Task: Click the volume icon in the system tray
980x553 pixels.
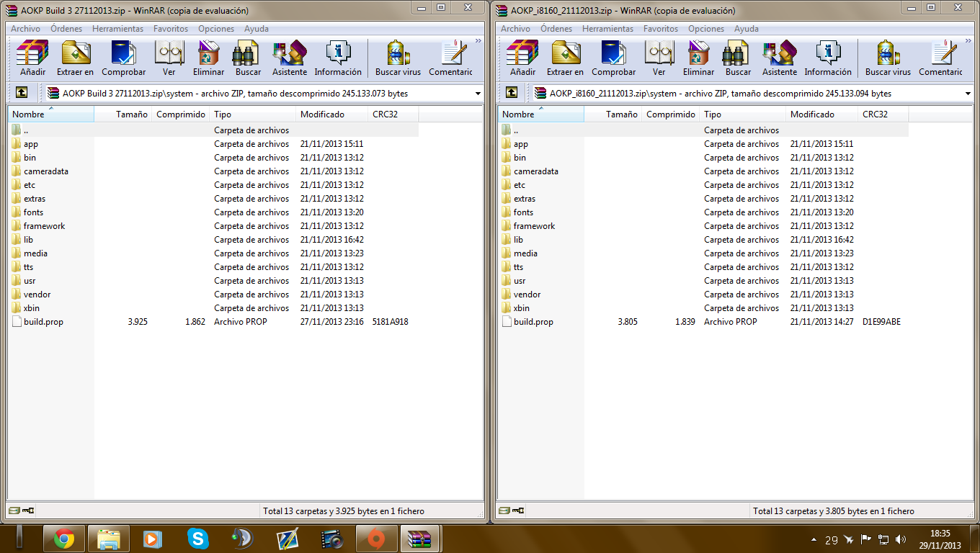Action: 900,539
